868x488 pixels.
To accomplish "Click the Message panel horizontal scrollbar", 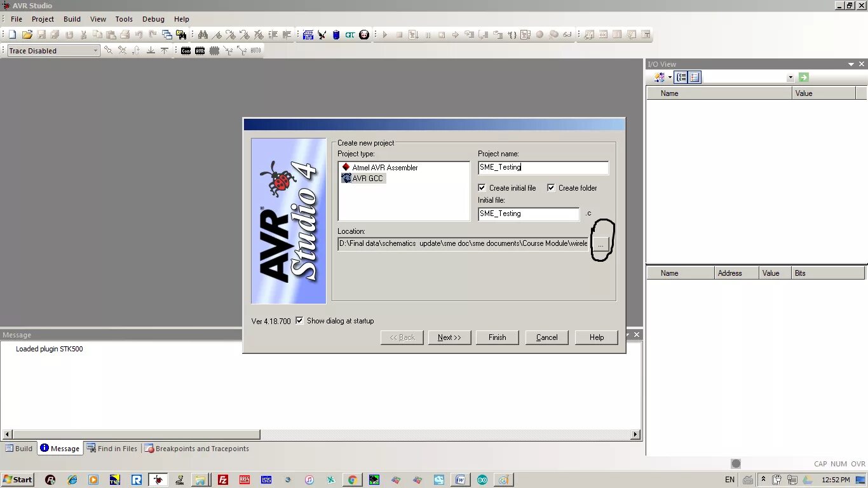I will pos(321,435).
